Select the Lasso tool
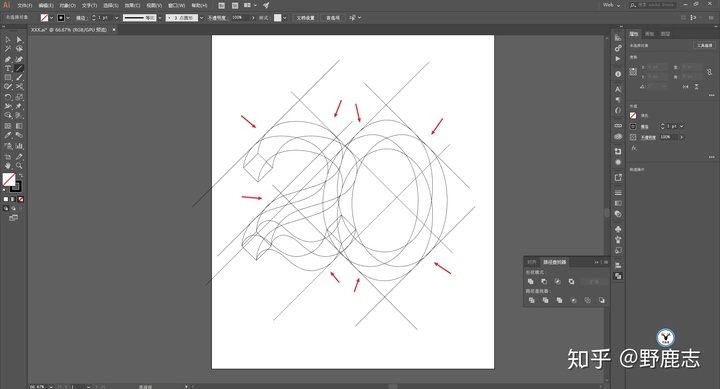The width and height of the screenshot is (720, 389). pyautogui.click(x=19, y=49)
